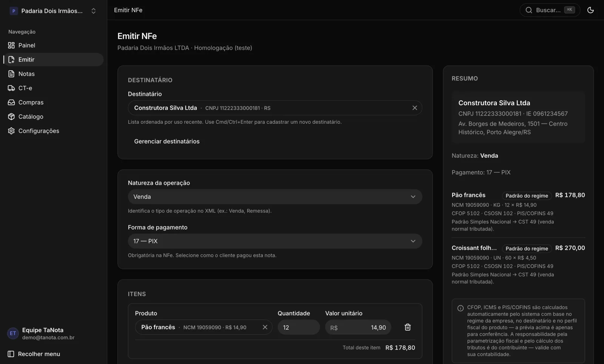
Task: Go to Compras section label
Action: coord(31,103)
